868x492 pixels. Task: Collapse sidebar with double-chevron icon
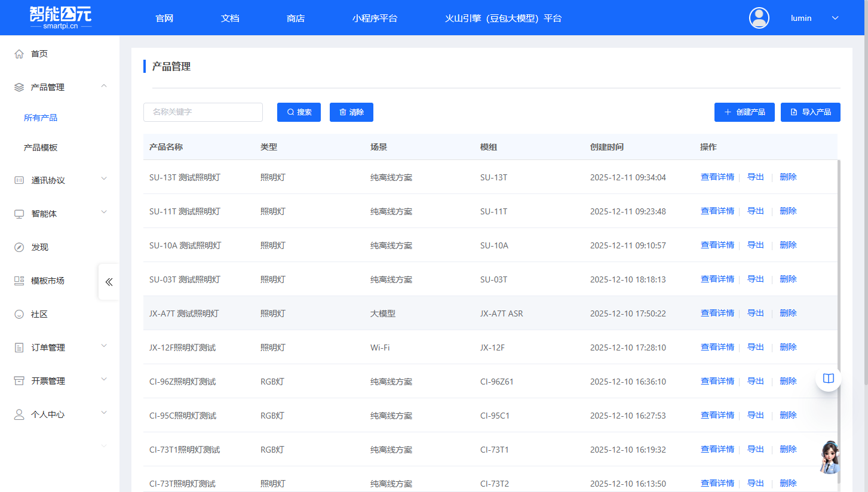pos(109,282)
